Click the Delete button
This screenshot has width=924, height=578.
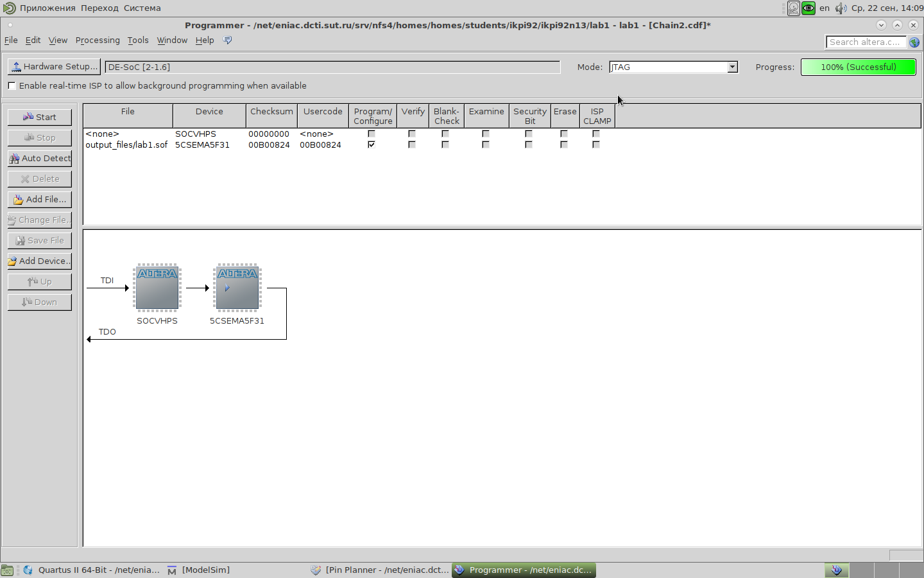(x=39, y=179)
